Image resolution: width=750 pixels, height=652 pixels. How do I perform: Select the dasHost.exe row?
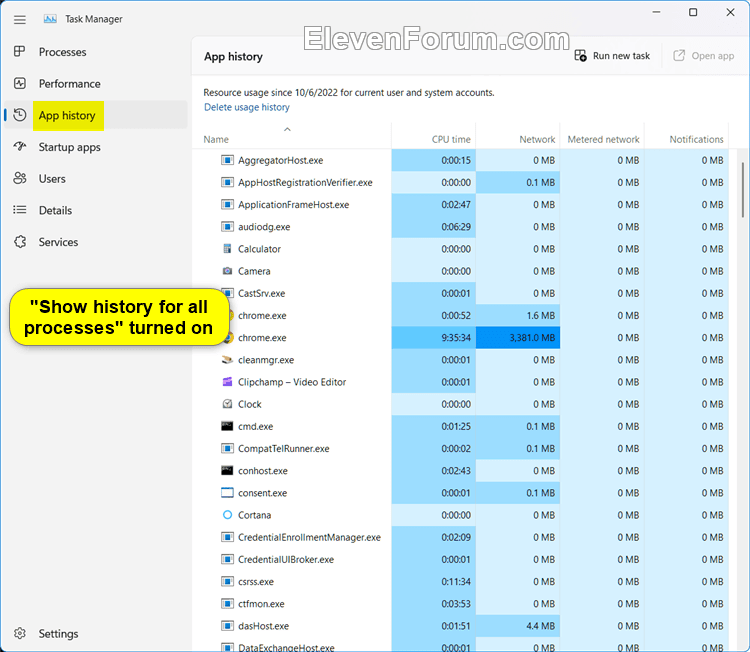click(x=461, y=626)
